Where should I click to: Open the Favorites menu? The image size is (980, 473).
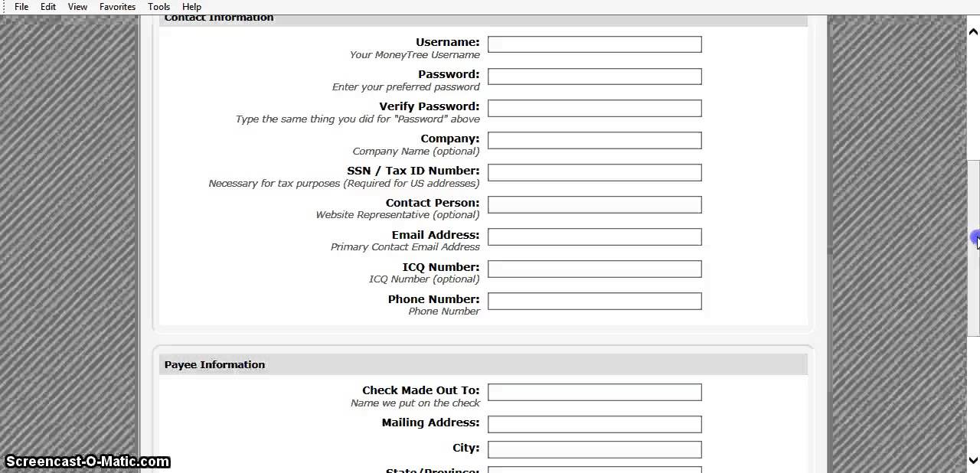117,7
